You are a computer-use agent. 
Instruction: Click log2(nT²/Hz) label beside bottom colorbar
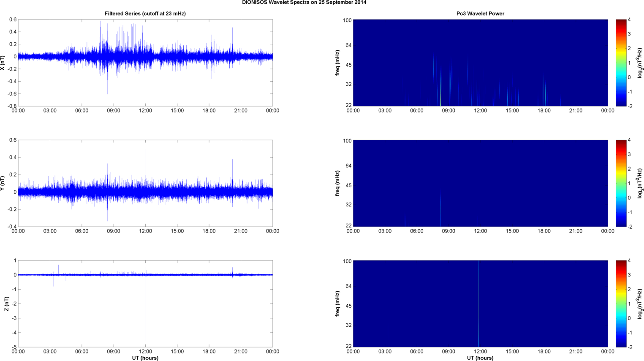(x=640, y=304)
